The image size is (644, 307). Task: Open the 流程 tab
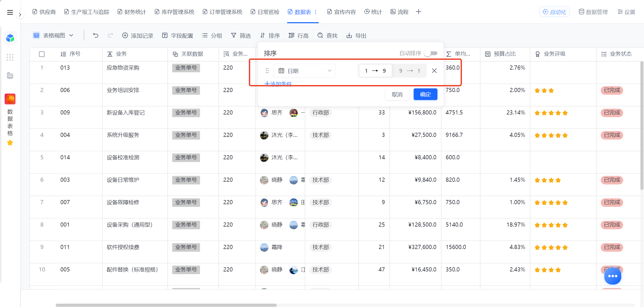pyautogui.click(x=400, y=12)
